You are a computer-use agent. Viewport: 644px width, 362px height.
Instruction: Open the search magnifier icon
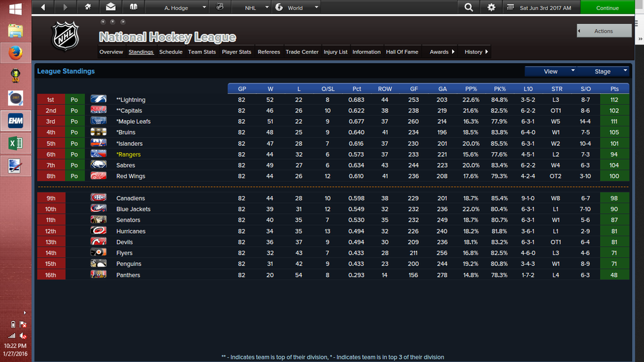tap(469, 8)
